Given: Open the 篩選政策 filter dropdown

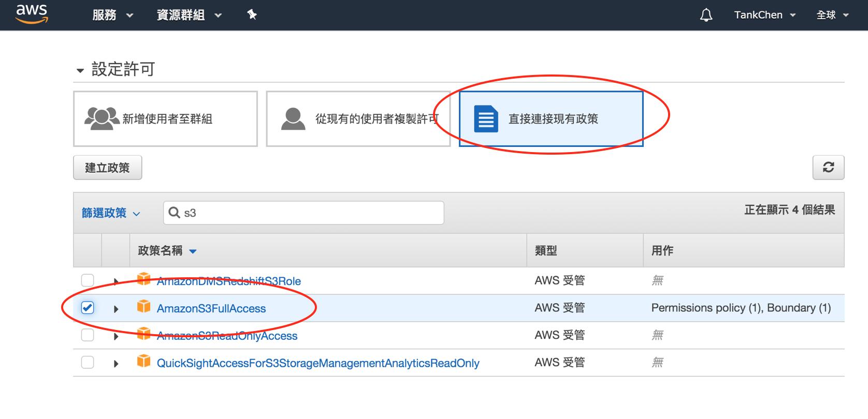Looking at the screenshot, I should click(111, 213).
